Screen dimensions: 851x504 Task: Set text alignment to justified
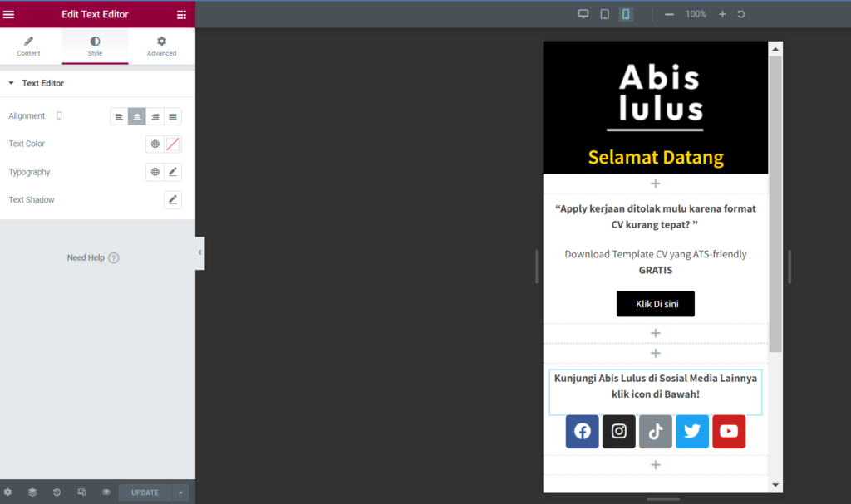[173, 117]
